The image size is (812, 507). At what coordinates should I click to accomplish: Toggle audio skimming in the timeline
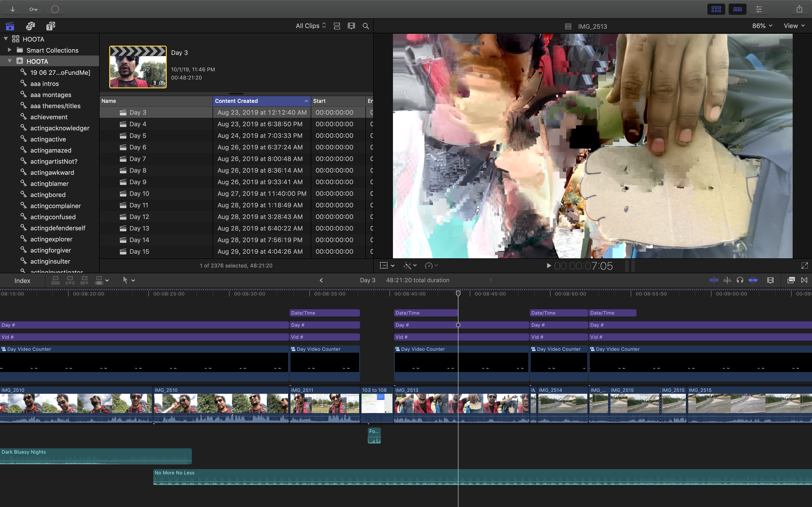point(727,280)
